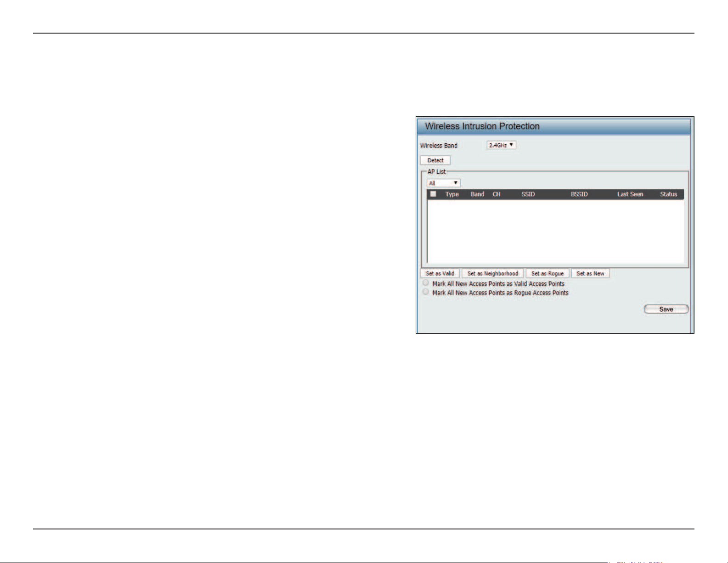Expand the AP List "All" filter dropdown
The height and width of the screenshot is (563, 728).
click(x=443, y=183)
